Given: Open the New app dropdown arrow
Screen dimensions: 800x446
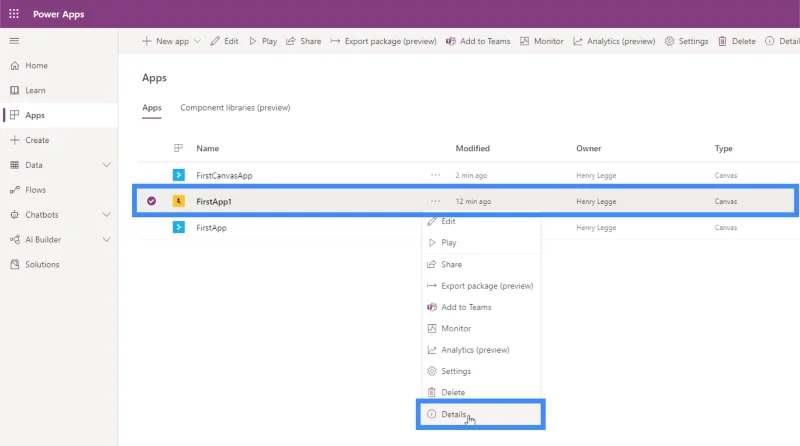Looking at the screenshot, I should coord(197,41).
